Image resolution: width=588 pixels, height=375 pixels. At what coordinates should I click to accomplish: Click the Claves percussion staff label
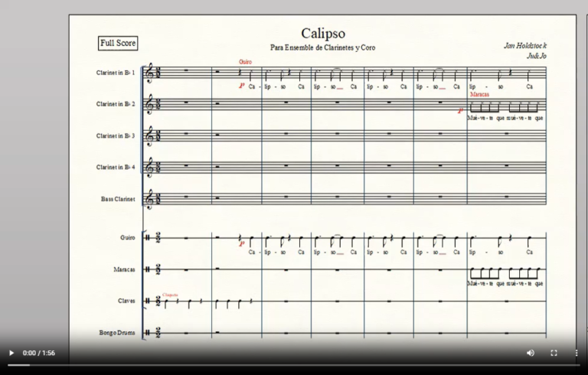[126, 301]
